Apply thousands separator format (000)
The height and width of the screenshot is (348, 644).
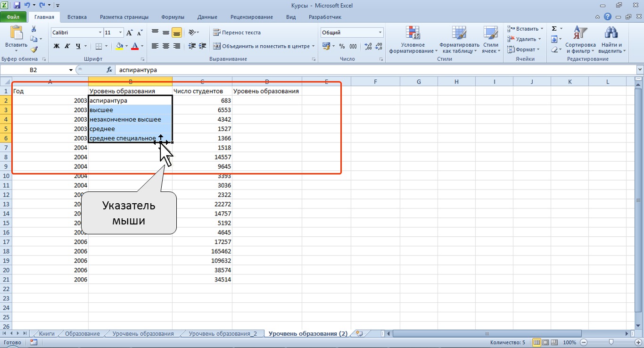(x=353, y=46)
